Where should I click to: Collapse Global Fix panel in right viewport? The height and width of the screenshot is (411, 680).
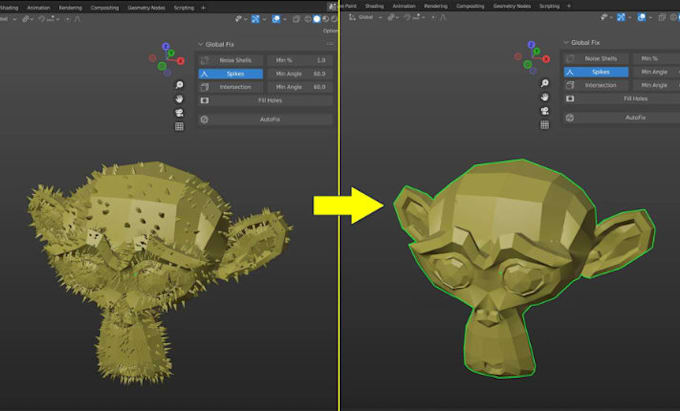click(x=566, y=42)
